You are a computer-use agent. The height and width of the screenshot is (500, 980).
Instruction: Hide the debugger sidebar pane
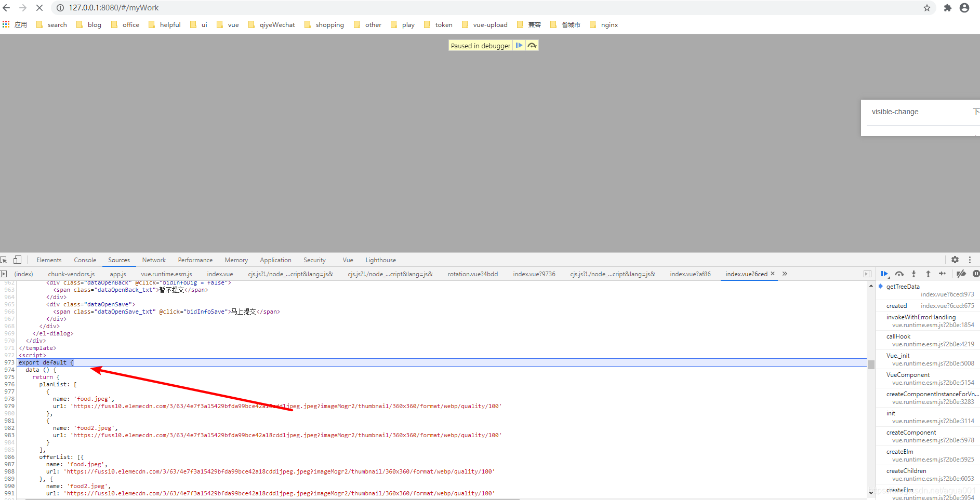(x=867, y=274)
